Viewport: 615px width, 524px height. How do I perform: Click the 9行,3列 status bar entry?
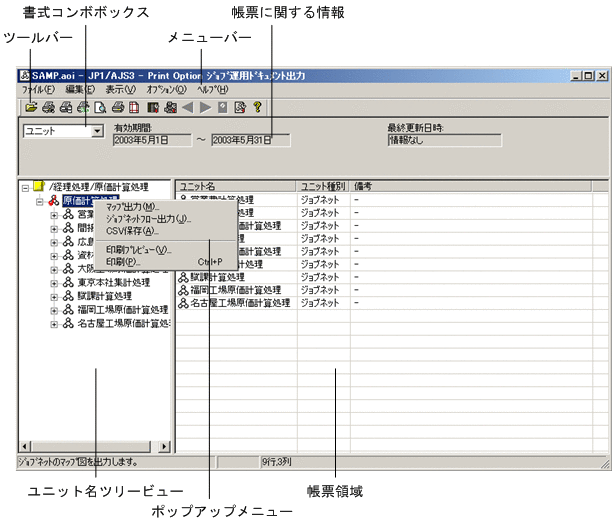click(x=277, y=462)
